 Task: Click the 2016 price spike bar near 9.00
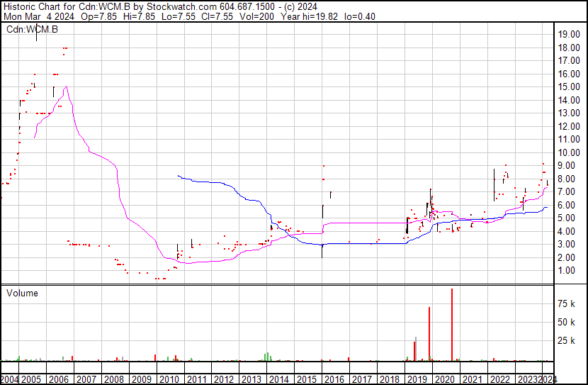coord(323,167)
